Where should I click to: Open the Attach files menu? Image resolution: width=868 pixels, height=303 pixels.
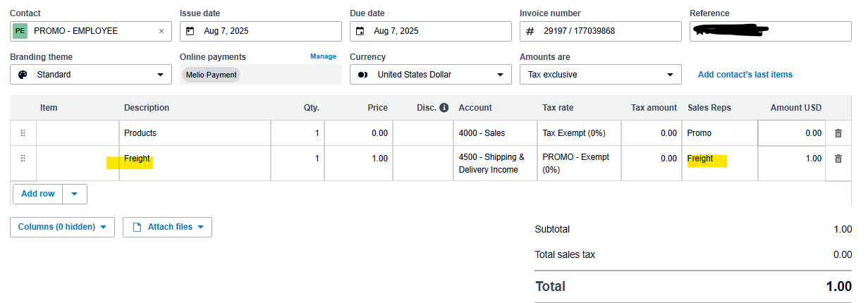point(167,227)
